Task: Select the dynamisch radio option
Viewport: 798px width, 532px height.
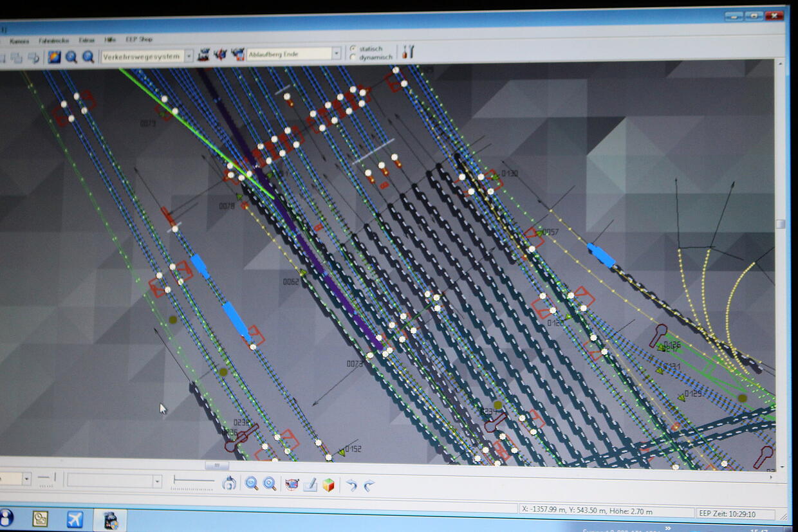Action: [x=353, y=57]
